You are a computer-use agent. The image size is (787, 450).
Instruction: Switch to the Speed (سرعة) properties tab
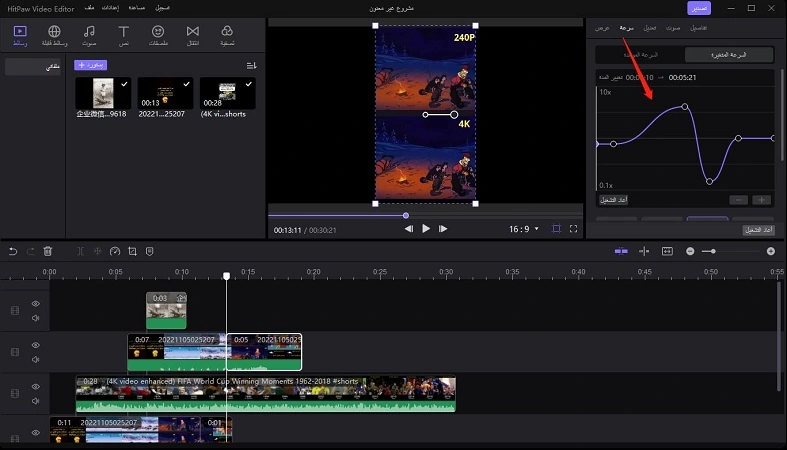point(626,28)
